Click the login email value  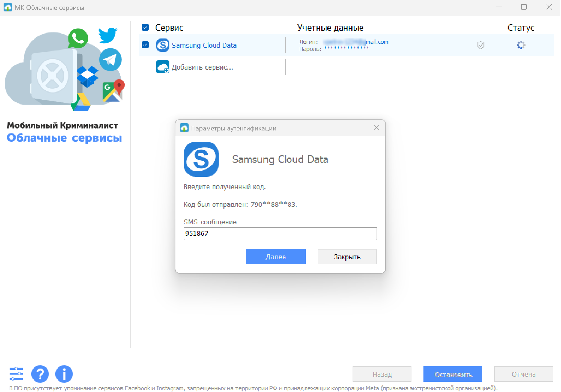pos(356,42)
